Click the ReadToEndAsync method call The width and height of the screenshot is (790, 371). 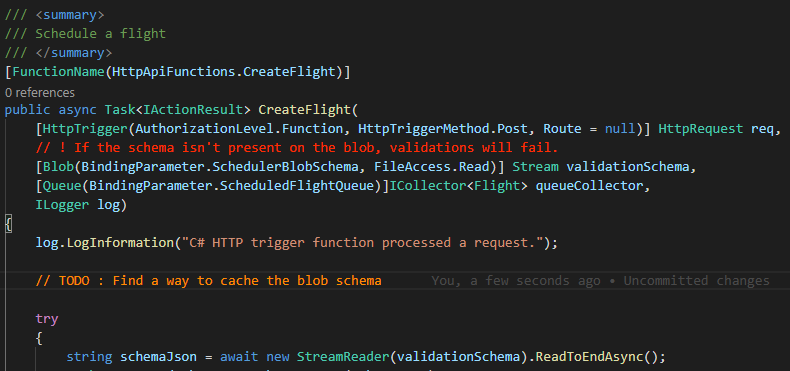tap(589, 357)
